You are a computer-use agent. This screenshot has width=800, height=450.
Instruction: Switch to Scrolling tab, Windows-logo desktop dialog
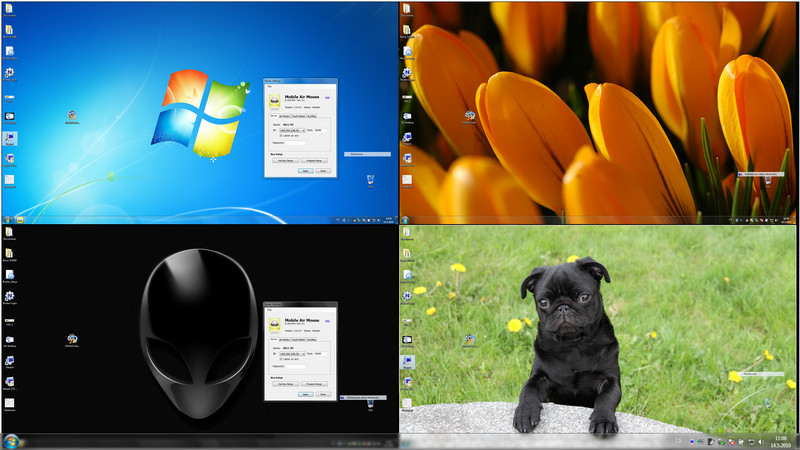pos(312,116)
